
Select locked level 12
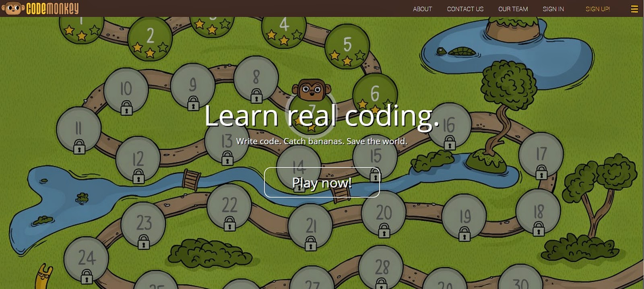(x=138, y=160)
